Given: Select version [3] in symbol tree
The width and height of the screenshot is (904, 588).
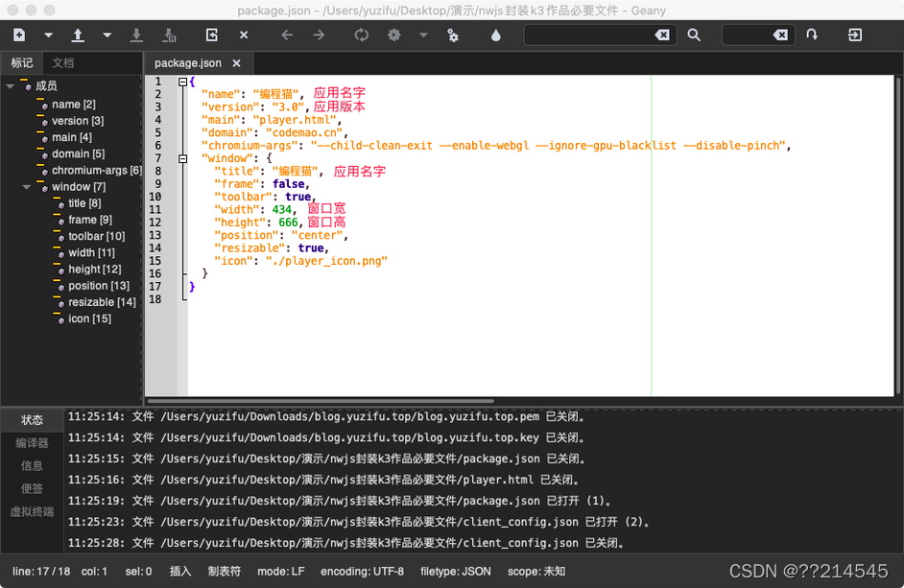Looking at the screenshot, I should point(78,121).
